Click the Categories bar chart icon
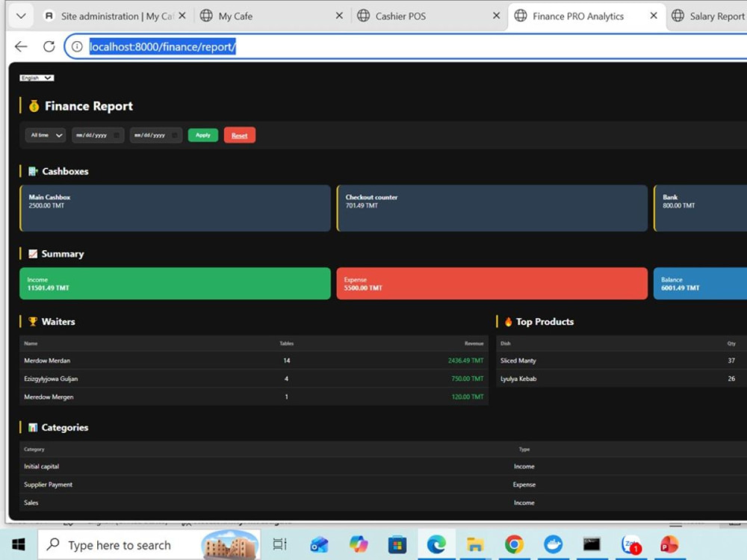747x560 pixels. point(32,428)
